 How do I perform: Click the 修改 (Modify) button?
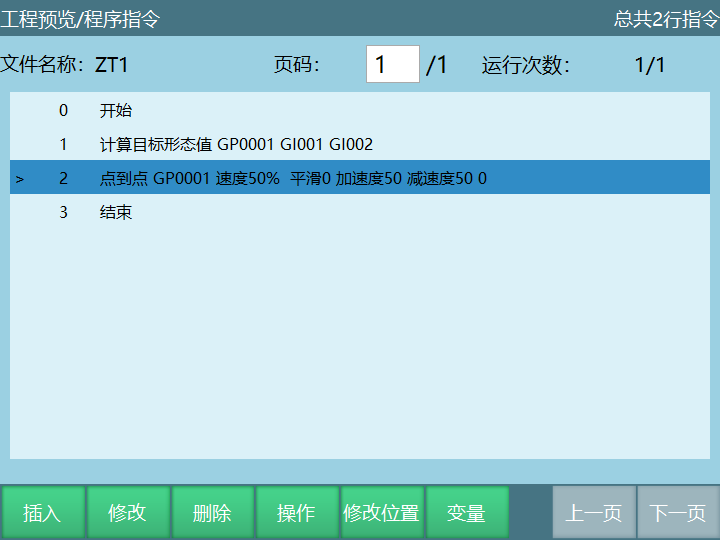(127, 513)
